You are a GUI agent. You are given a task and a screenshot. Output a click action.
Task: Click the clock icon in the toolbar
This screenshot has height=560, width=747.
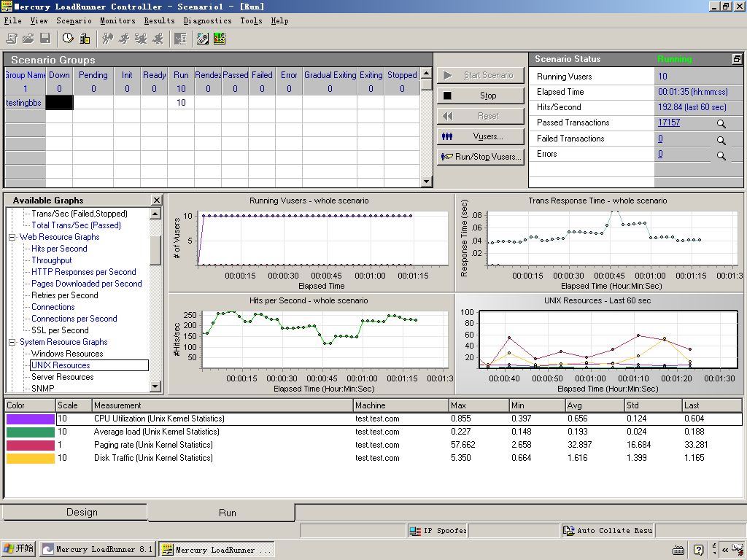68,39
